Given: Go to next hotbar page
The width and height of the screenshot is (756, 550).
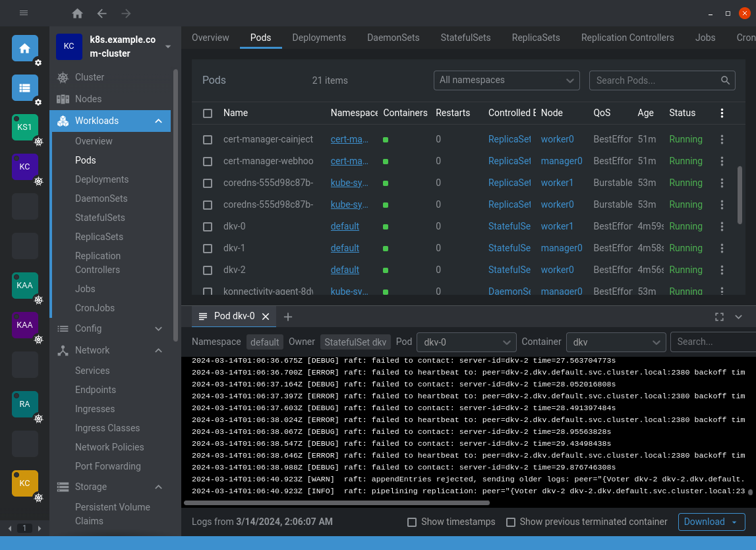Looking at the screenshot, I should 40,528.
